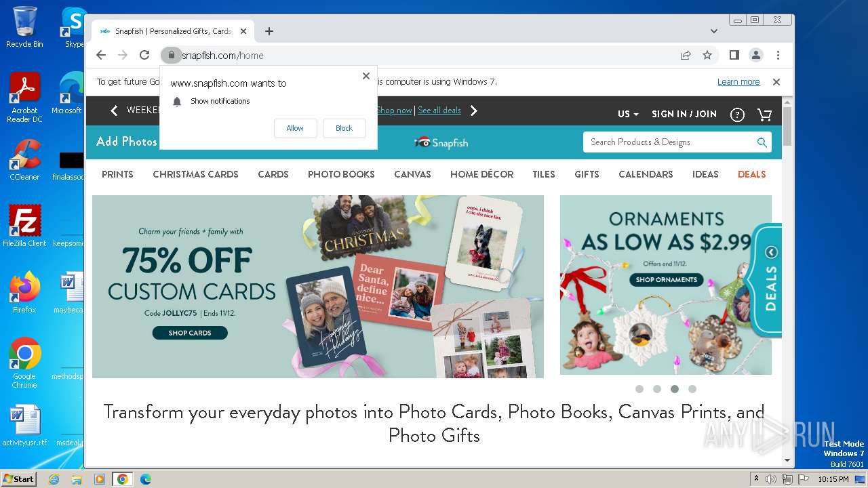The width and height of the screenshot is (868, 488).
Task: Open Chrome profile avatar
Action: tap(755, 55)
